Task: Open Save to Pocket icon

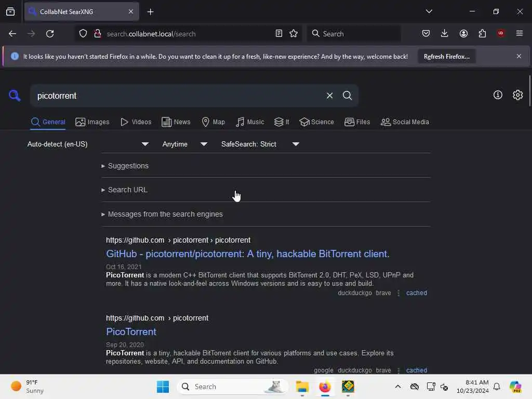Action: pyautogui.click(x=426, y=34)
